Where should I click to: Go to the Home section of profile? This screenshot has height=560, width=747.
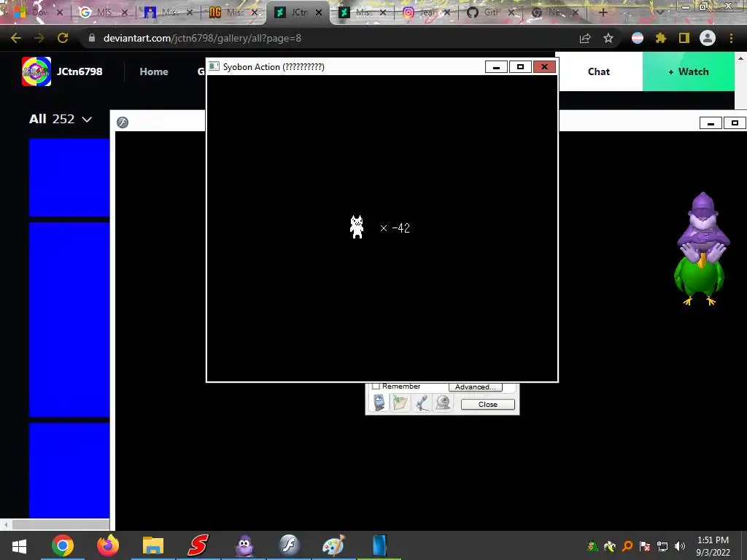coord(154,71)
